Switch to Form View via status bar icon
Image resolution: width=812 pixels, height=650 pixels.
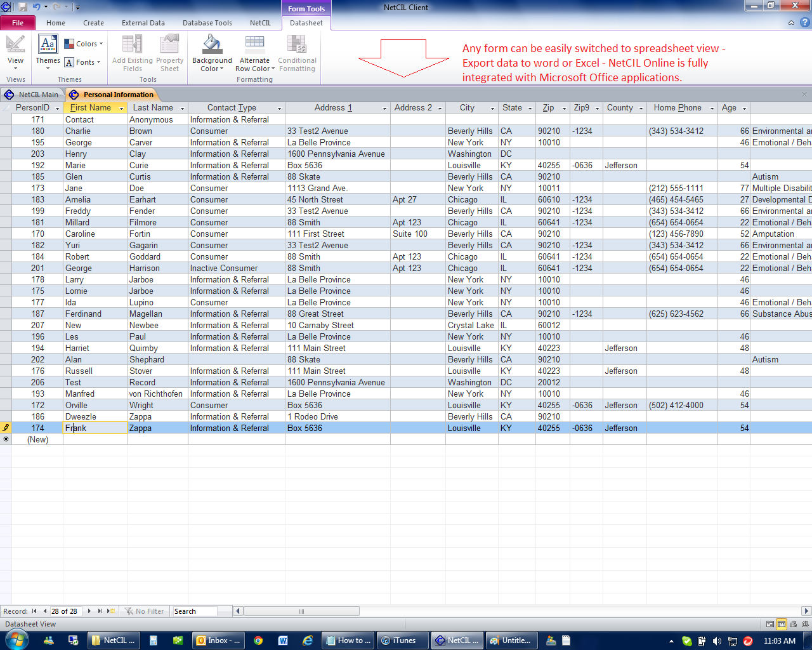pyautogui.click(x=770, y=624)
